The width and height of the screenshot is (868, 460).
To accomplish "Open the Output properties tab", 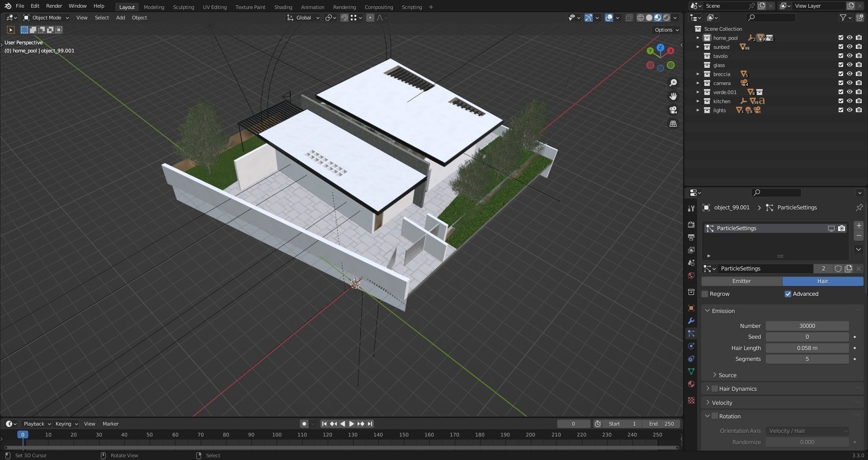I will click(x=691, y=237).
